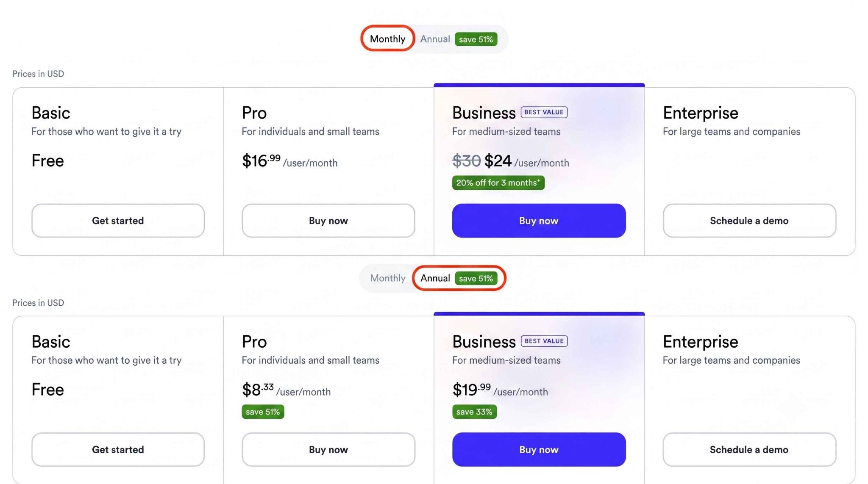Click the Pro plan 'save 51%' badge

pyautogui.click(x=263, y=412)
